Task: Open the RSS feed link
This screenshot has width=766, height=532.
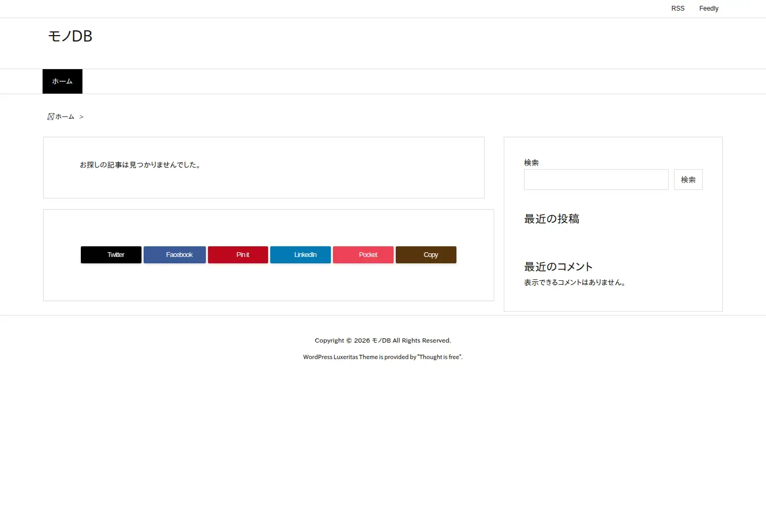Action: (678, 9)
